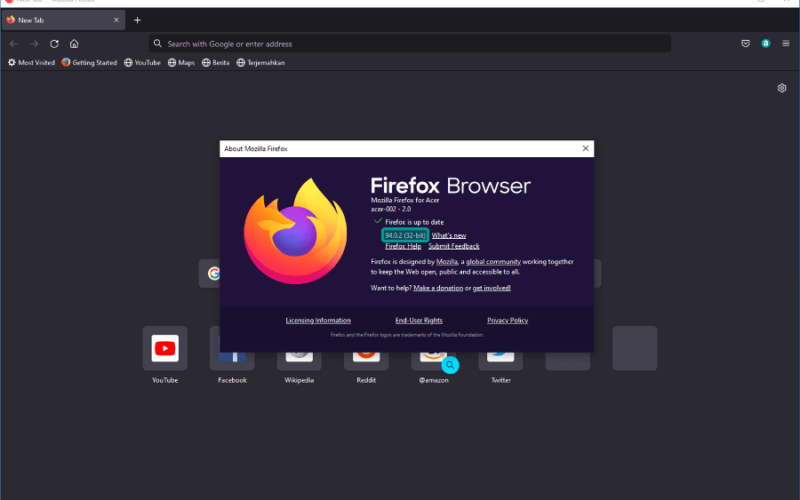Screen dimensions: 800x500
Task: Click the forward navigation arrow
Action: click(x=34, y=44)
